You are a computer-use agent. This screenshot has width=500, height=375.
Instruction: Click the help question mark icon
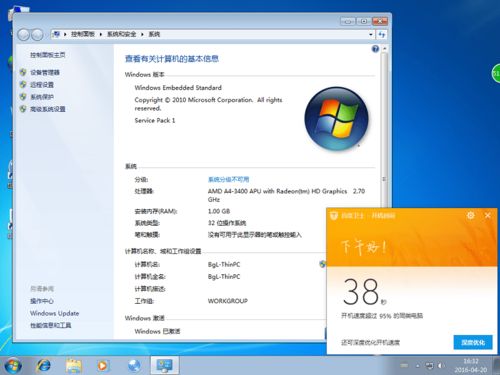click(x=375, y=49)
